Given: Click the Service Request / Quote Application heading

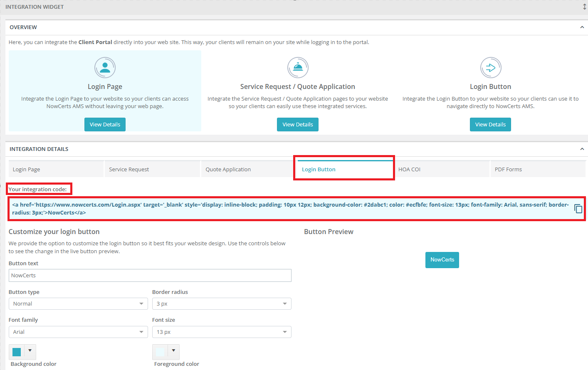Looking at the screenshot, I should click(x=298, y=86).
